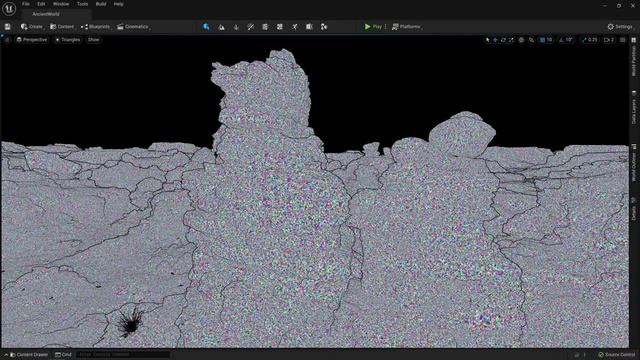The width and height of the screenshot is (640, 360).
Task: Open the viewport options hamburger menu
Action: coord(7,40)
